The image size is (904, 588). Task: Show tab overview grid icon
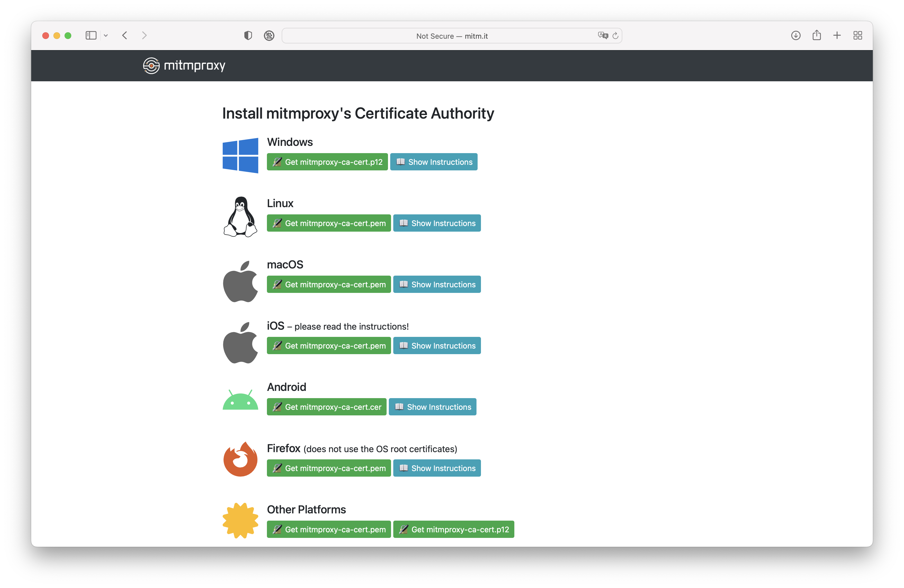pyautogui.click(x=858, y=35)
